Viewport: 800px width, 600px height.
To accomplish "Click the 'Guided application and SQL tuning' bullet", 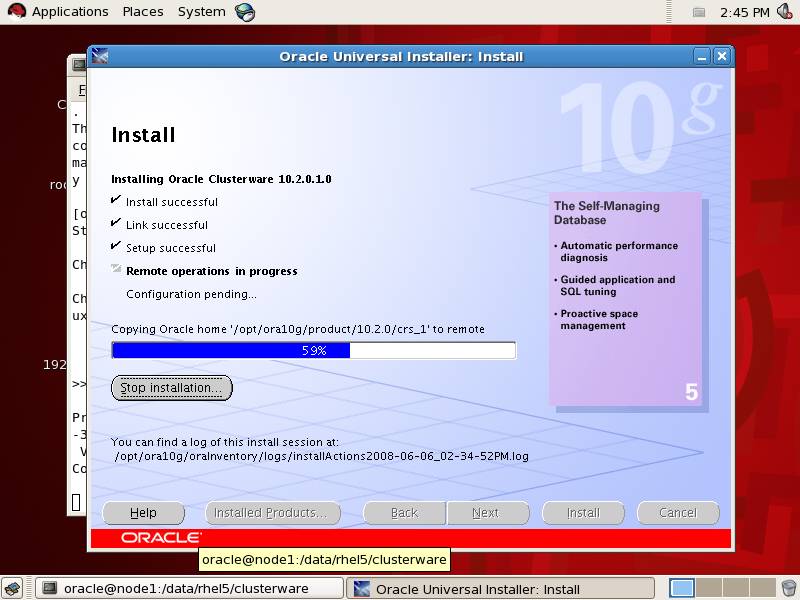I will (x=617, y=286).
